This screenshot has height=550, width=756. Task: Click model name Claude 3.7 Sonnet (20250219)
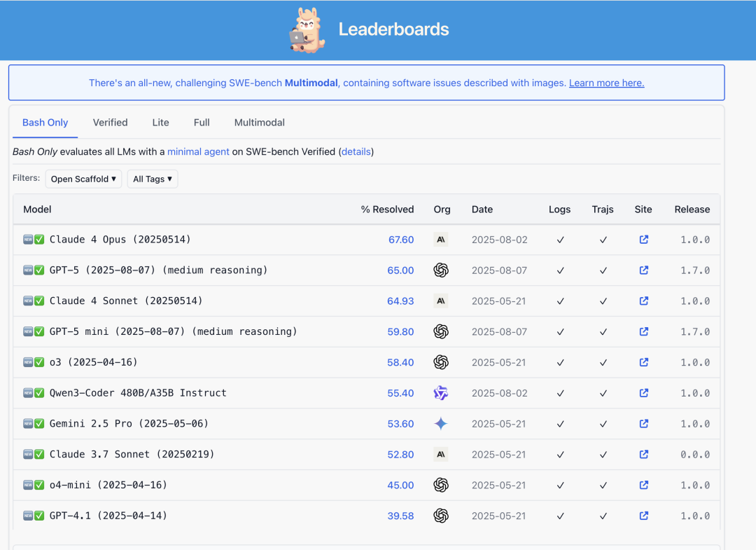[x=132, y=455]
